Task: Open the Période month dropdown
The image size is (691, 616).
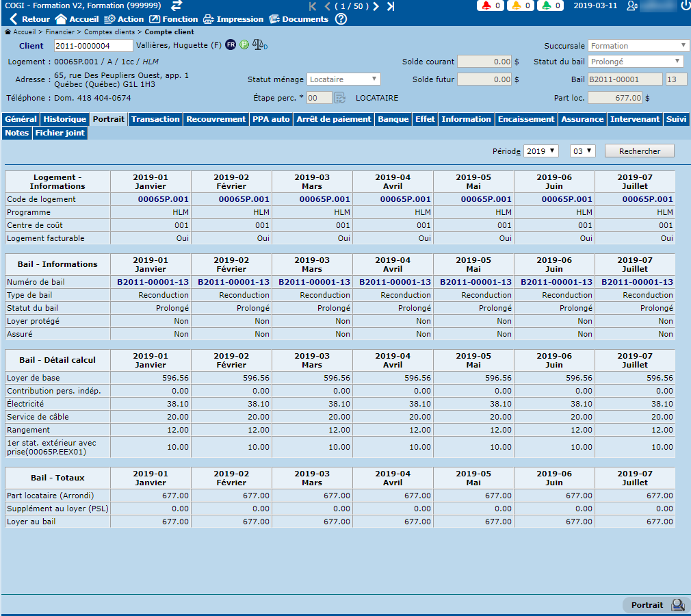Action: 582,151
